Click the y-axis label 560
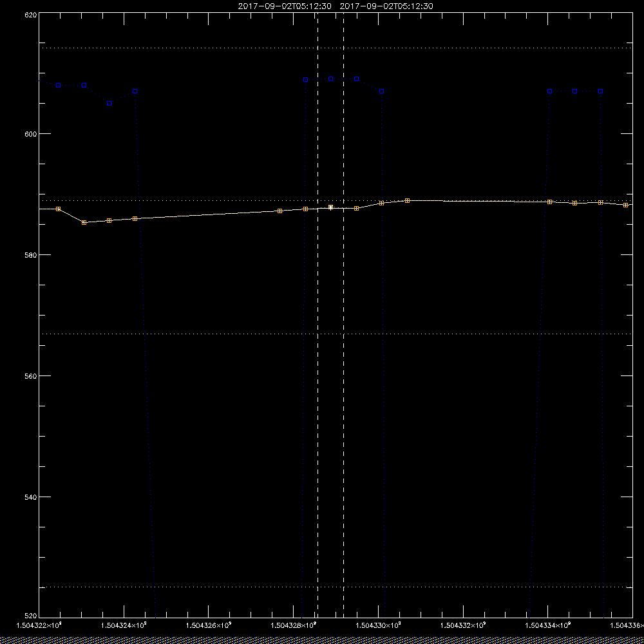This screenshot has height=644, width=644. [31, 376]
